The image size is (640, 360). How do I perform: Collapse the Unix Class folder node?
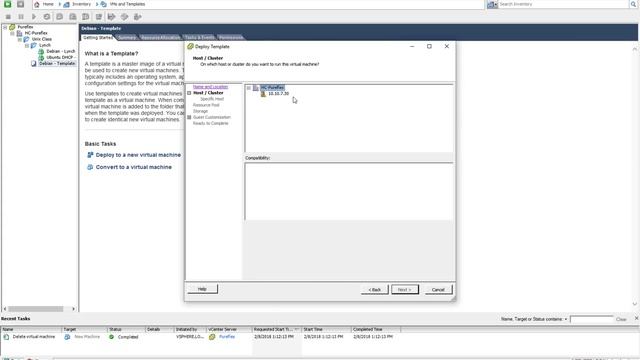tap(20, 39)
